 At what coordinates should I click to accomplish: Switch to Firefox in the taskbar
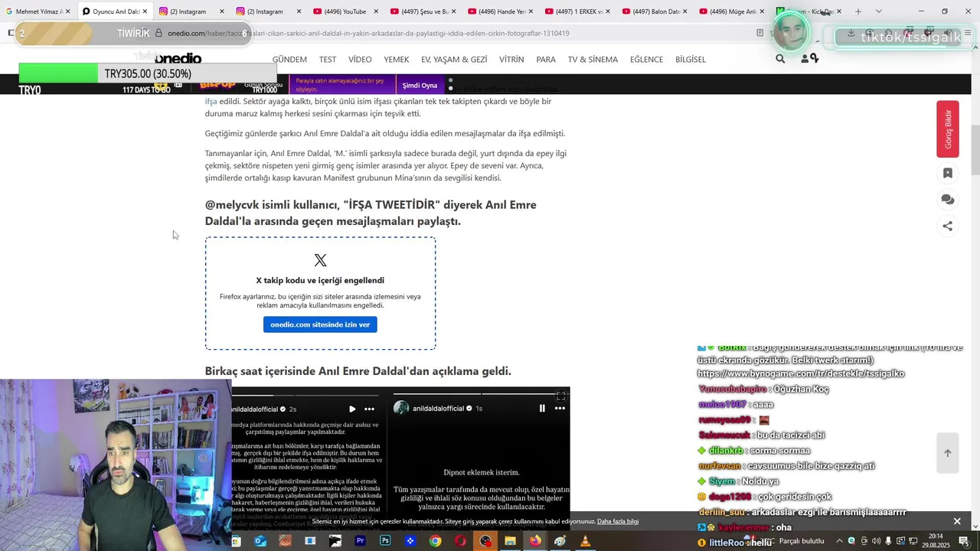coord(535,541)
